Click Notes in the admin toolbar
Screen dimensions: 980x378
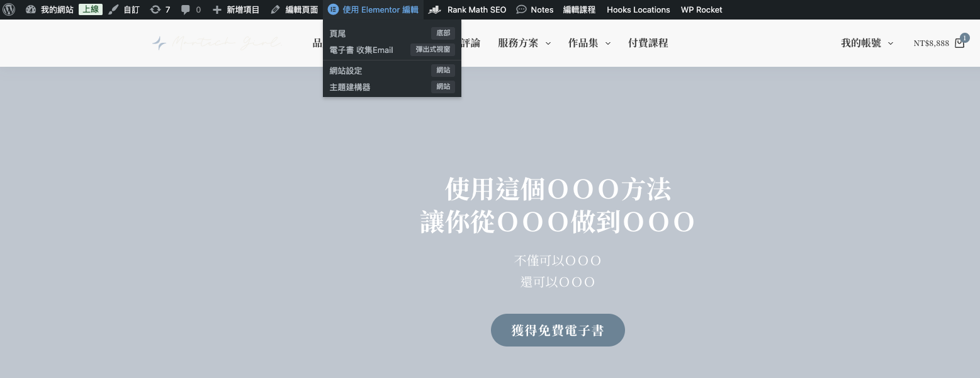pyautogui.click(x=542, y=9)
